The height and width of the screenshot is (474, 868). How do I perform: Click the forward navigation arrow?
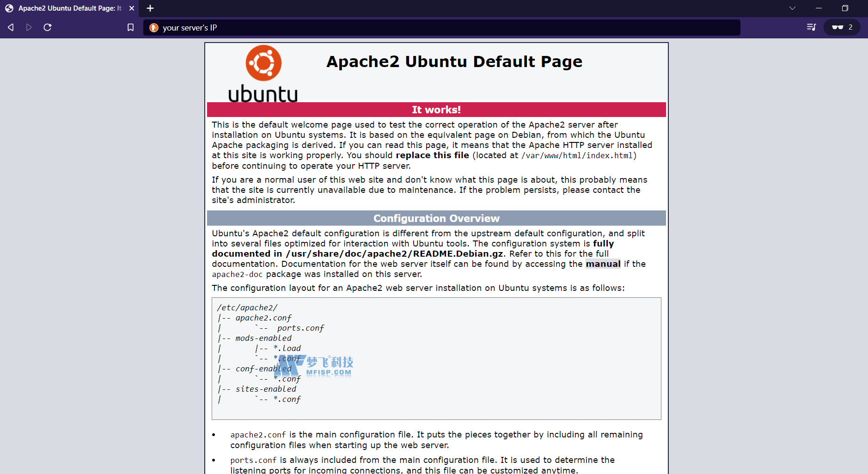(x=29, y=27)
